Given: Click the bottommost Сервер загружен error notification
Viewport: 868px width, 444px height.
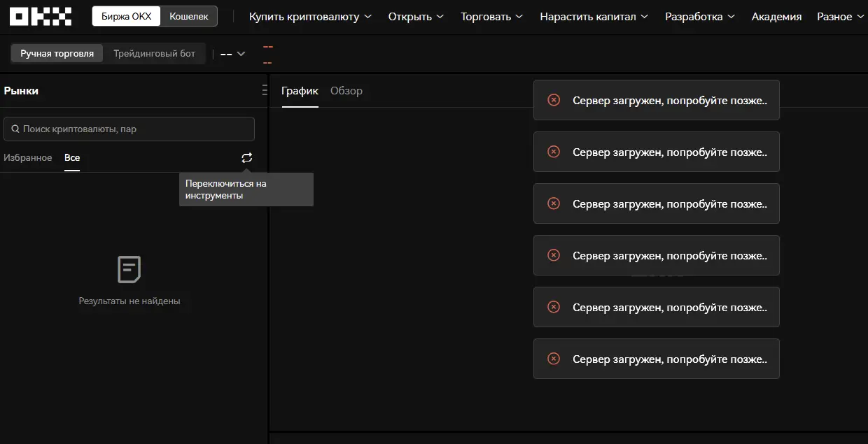Looking at the screenshot, I should tap(657, 359).
